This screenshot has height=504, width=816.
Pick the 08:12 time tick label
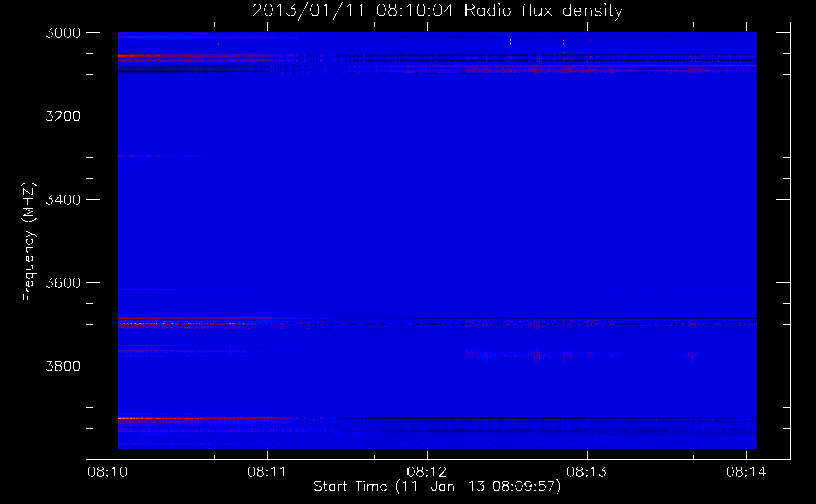click(x=427, y=472)
